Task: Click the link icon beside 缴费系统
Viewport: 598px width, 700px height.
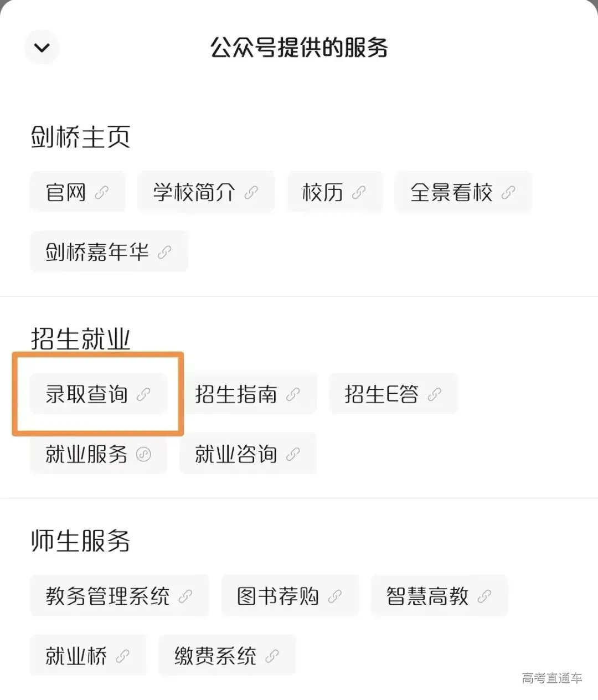Action: (x=271, y=656)
